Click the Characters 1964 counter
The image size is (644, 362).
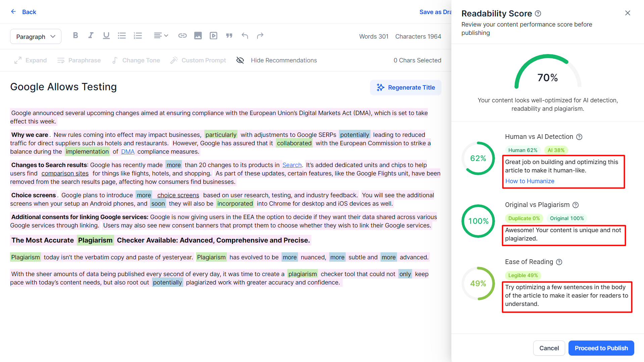418,37
